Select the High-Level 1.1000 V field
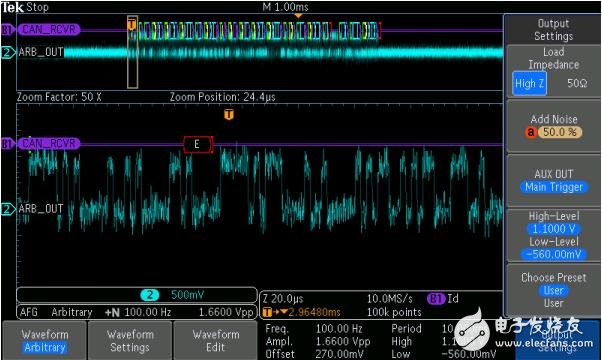Screen dimensions: 602x360 [554, 229]
